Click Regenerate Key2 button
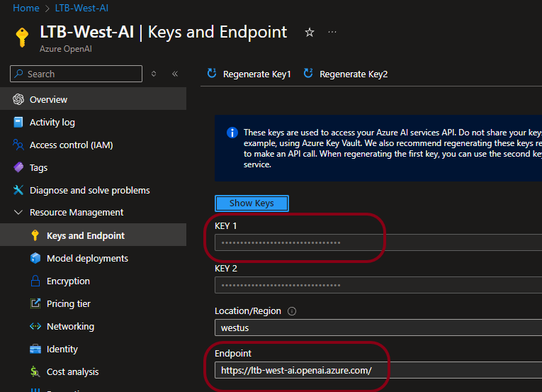 click(x=346, y=74)
